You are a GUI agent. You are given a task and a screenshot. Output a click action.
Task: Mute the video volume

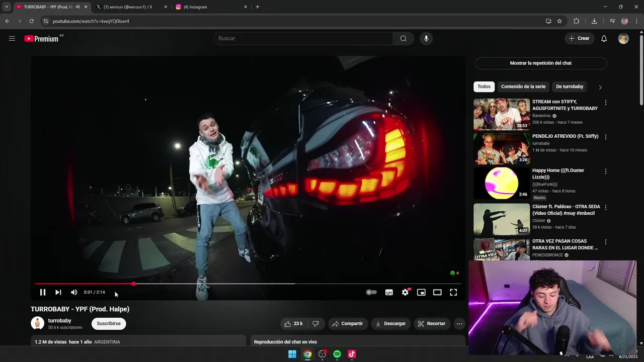coord(74,292)
